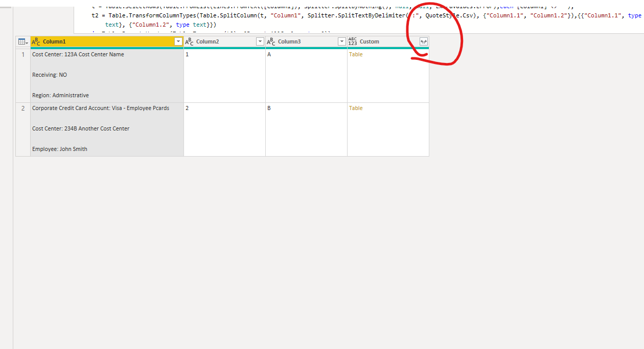The height and width of the screenshot is (349, 644).
Task: Select the Column1 header
Action: click(107, 41)
